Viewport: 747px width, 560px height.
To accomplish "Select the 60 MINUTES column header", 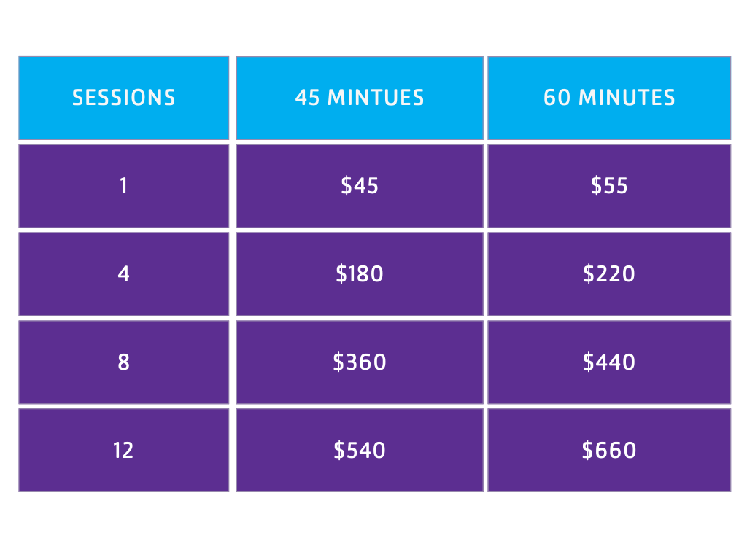I will [x=609, y=98].
